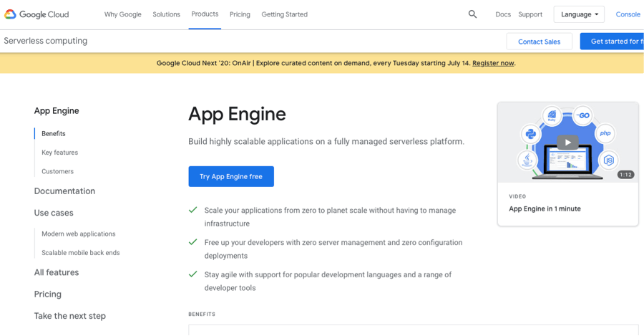This screenshot has height=336, width=644.
Task: Click the Ruby icon in video thumbnail
Action: [552, 115]
